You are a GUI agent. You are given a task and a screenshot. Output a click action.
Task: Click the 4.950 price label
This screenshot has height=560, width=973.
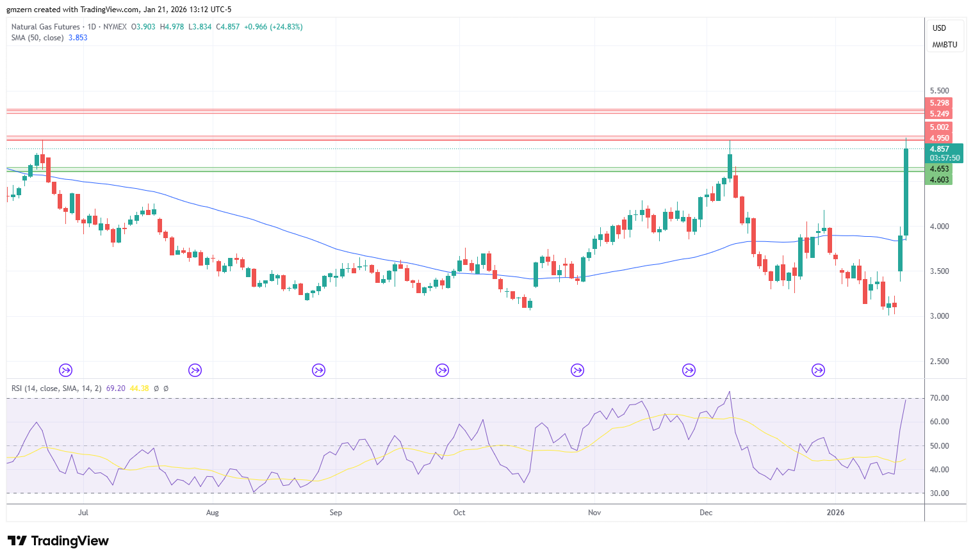pyautogui.click(x=939, y=138)
